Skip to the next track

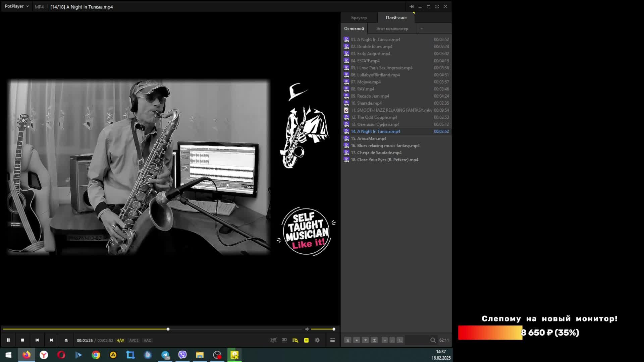click(52, 340)
